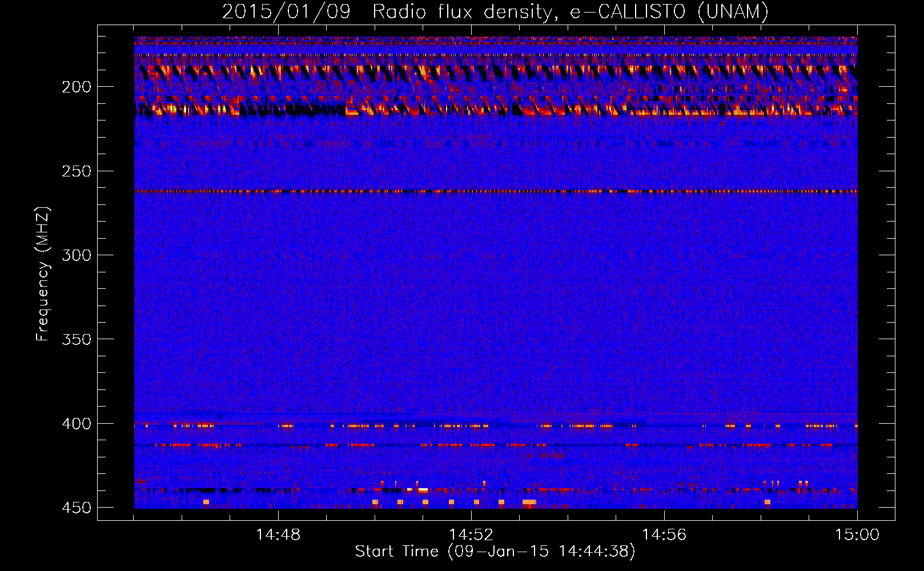Screen dimensions: 924x571
Task: Click the thin interference line near 262 MHz
Action: pyautogui.click(x=496, y=192)
